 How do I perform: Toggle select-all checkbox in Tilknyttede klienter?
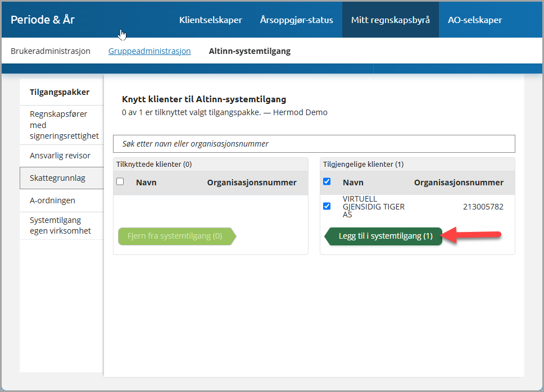pos(120,181)
